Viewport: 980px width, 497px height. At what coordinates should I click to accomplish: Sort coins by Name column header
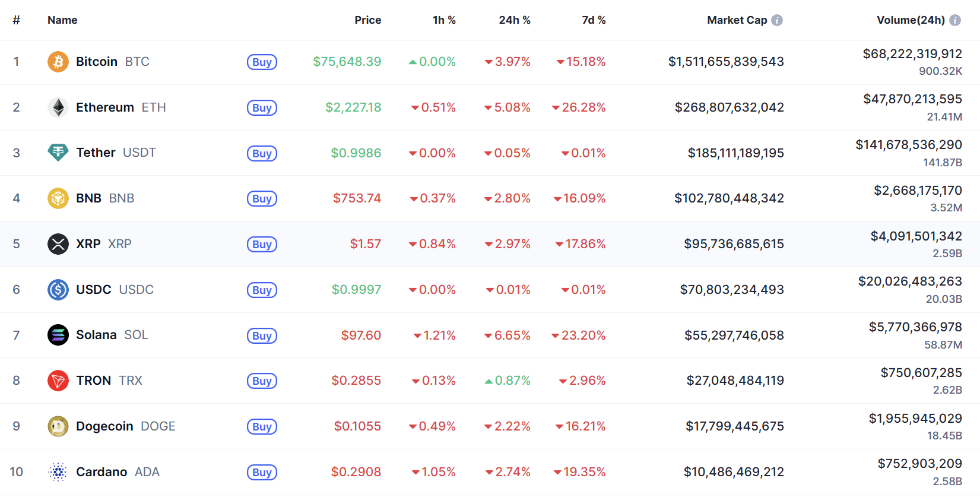[x=62, y=20]
